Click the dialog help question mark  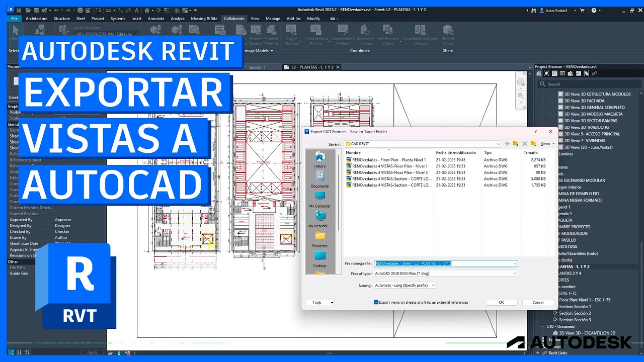click(535, 131)
